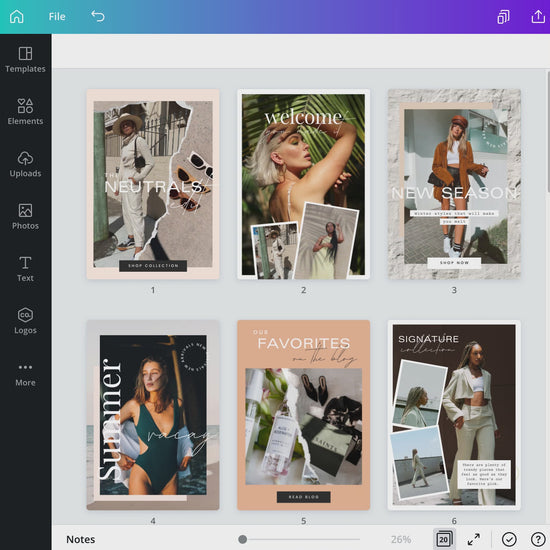
Task: Expand the More options in the sidebar
Action: tap(25, 375)
